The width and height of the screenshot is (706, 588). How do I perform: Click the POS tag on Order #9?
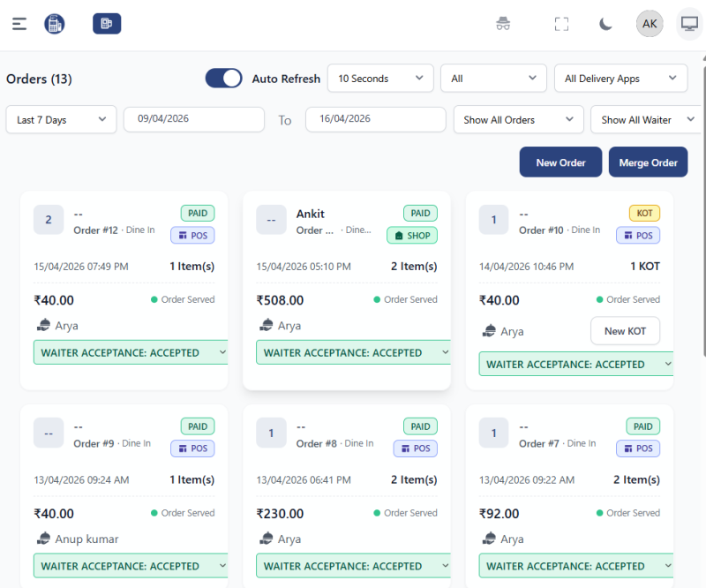point(192,449)
